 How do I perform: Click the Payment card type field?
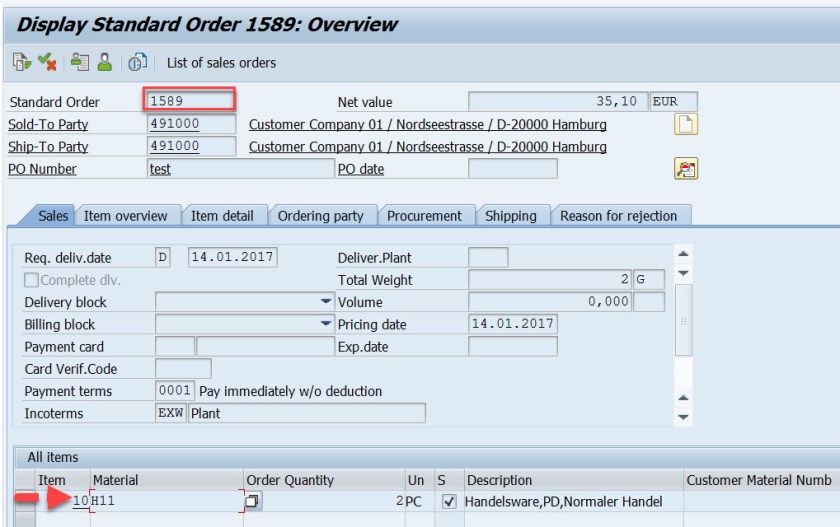pyautogui.click(x=175, y=347)
